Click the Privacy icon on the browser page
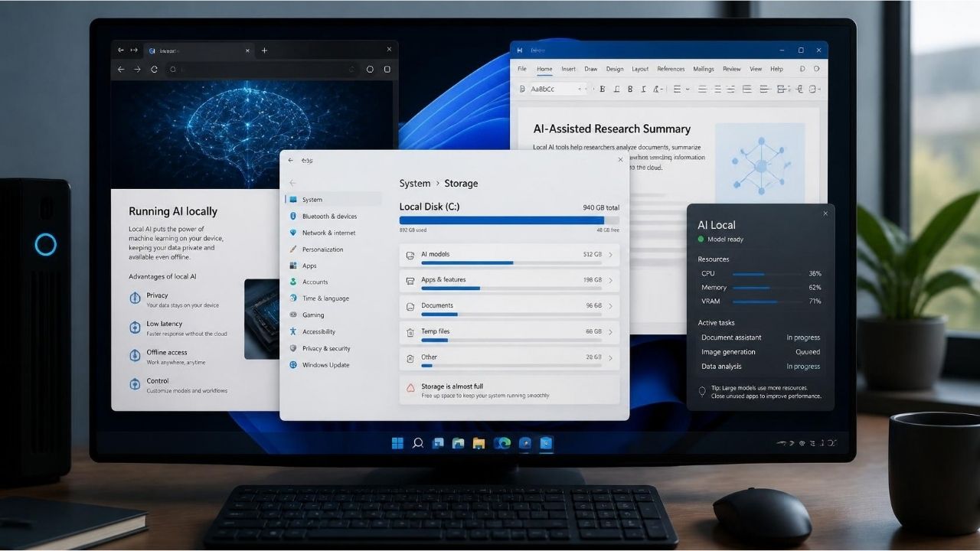The image size is (980, 551). pos(135,298)
